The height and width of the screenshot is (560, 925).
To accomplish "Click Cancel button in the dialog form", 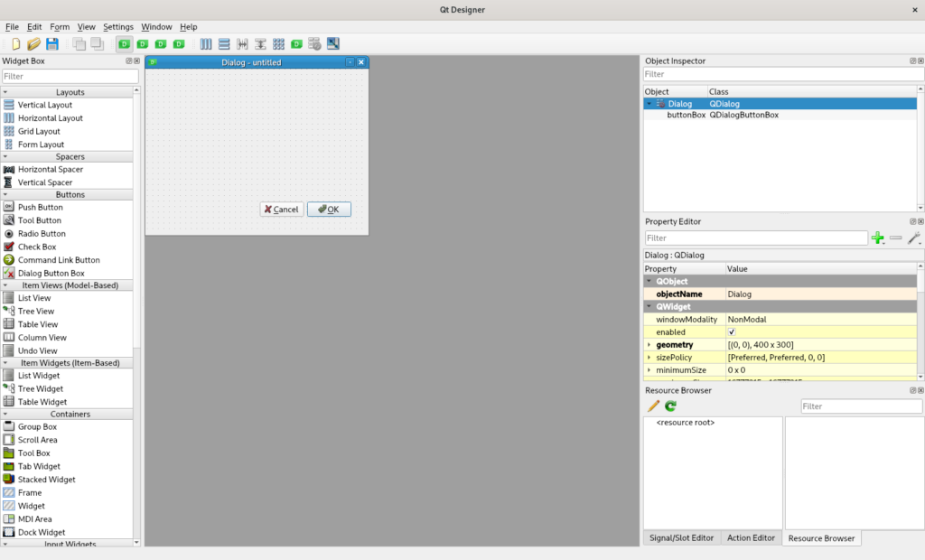I will click(x=282, y=210).
